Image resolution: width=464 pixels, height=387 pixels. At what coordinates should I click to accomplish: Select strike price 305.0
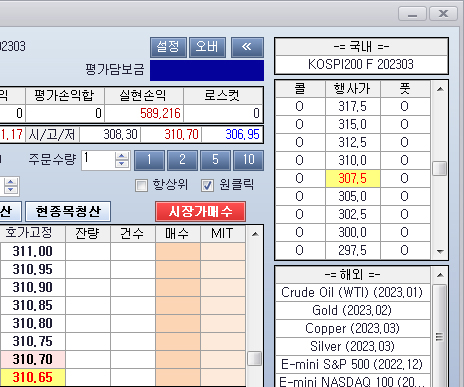(353, 197)
